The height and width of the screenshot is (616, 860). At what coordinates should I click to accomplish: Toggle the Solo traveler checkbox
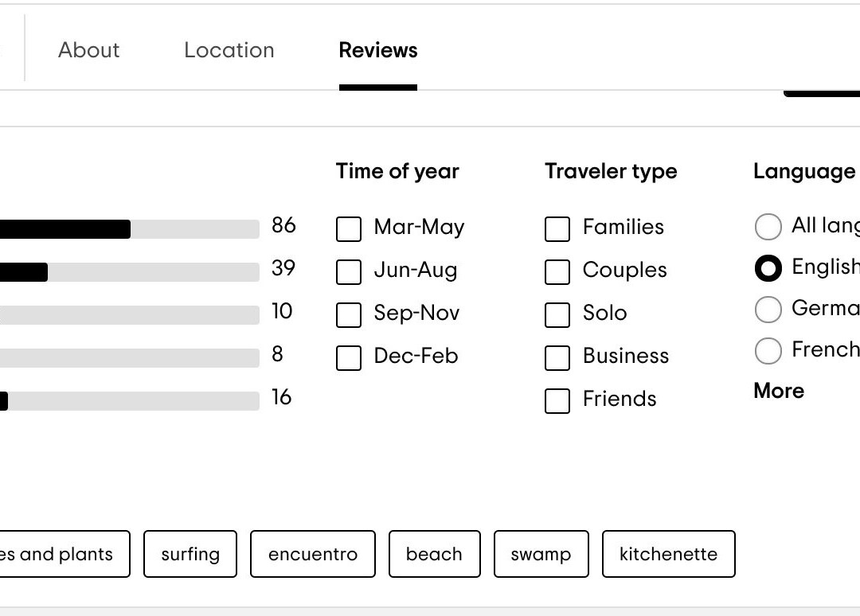557,315
